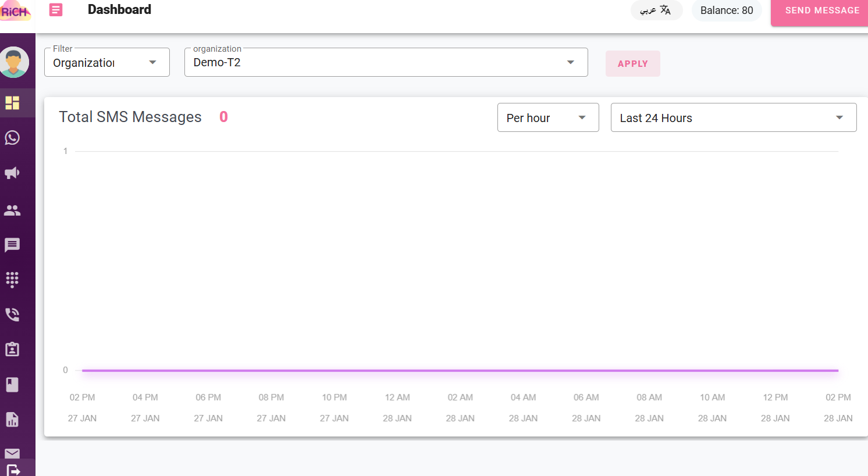This screenshot has width=868, height=476.
Task: Open the megaphone campaigns icon
Action: click(x=12, y=173)
